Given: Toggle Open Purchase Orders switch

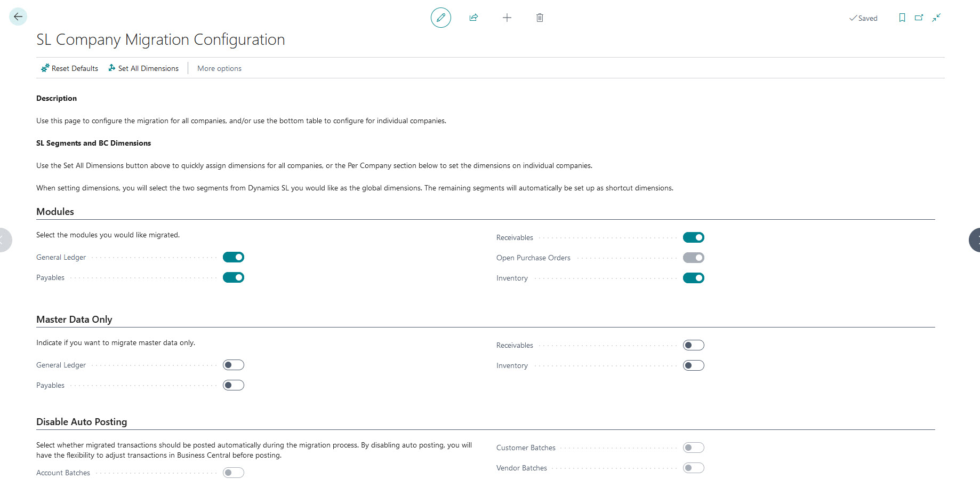Looking at the screenshot, I should [x=694, y=258].
